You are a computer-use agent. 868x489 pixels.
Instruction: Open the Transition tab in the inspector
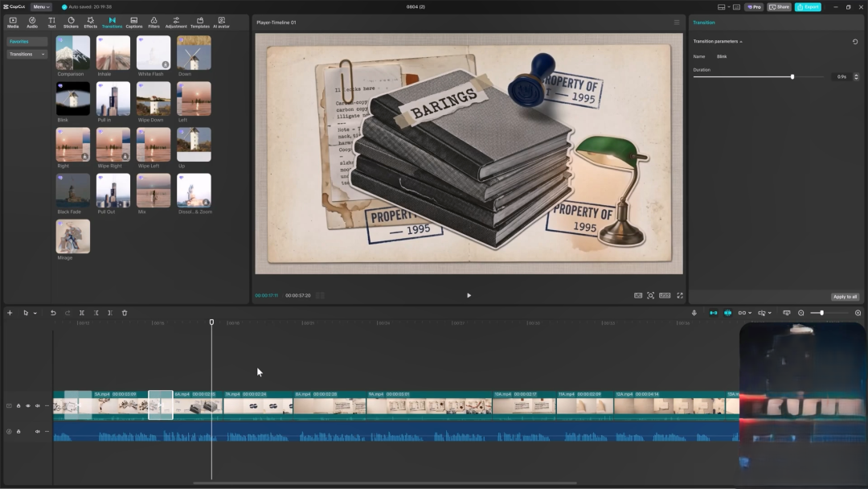tap(703, 23)
